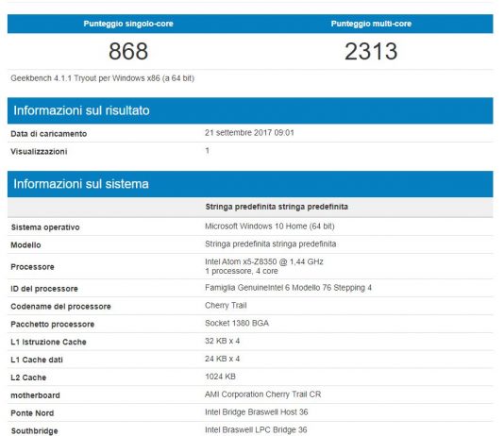The image size is (504, 436).
Task: Click the 'motherboard' row label
Action: click(x=35, y=395)
